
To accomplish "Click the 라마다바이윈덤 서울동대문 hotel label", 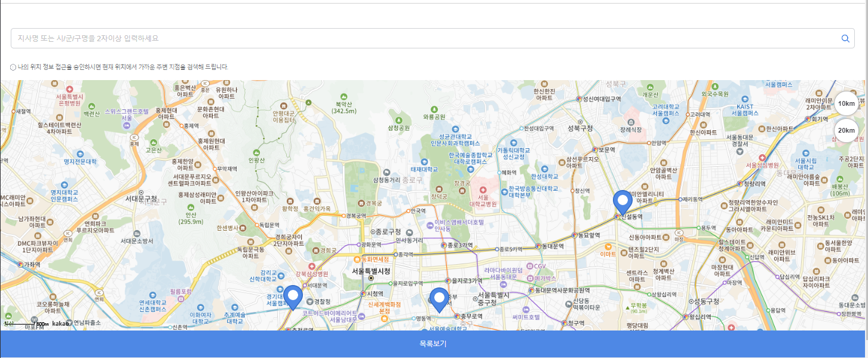I will 504,273.
